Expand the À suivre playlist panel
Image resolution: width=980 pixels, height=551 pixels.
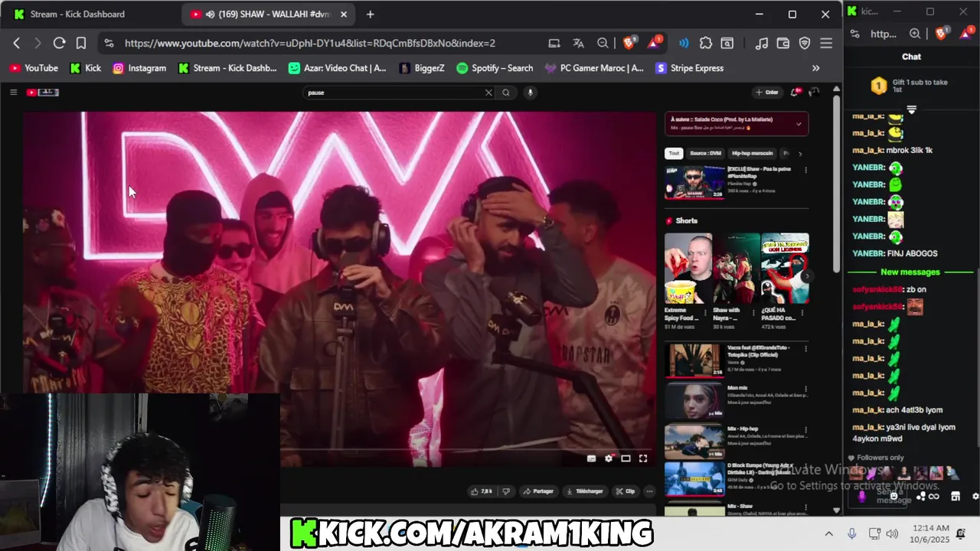tap(799, 123)
